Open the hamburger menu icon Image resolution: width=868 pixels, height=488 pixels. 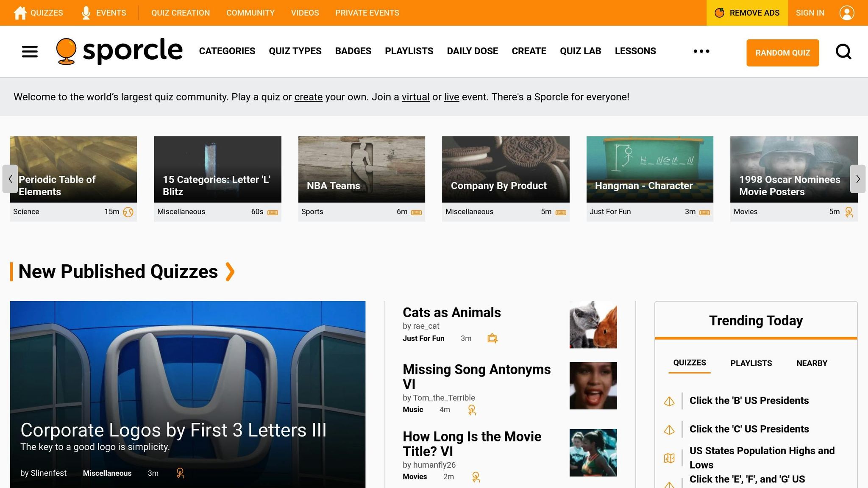click(x=30, y=52)
